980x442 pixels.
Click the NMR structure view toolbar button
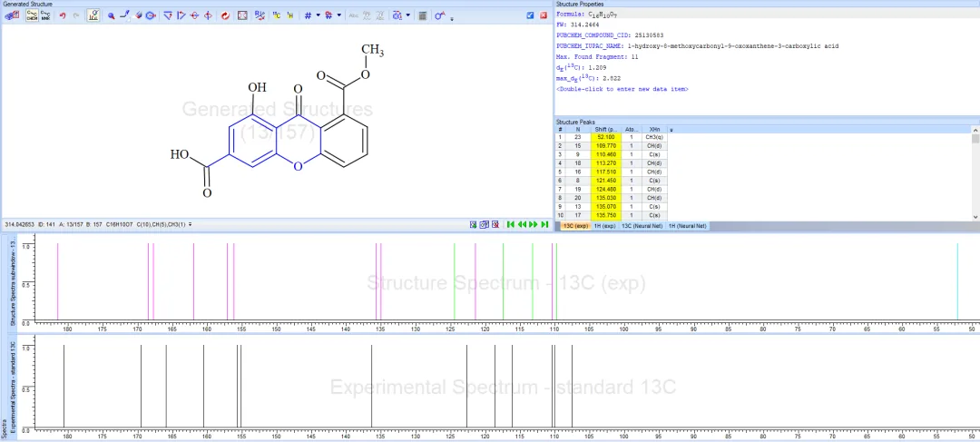point(45,15)
